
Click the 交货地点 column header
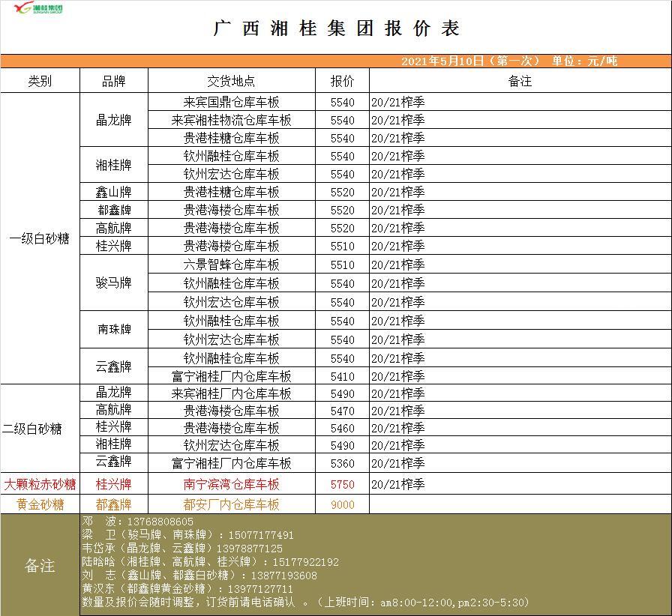[231, 81]
